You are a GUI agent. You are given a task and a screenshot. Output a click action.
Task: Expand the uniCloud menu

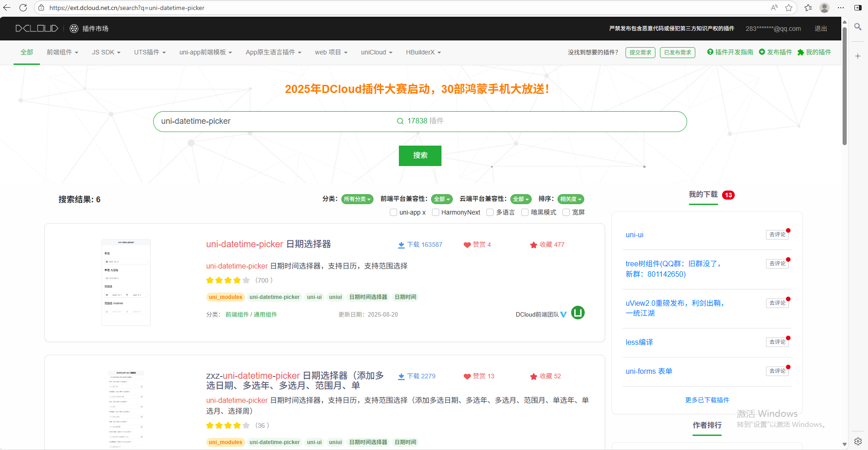[x=377, y=52]
